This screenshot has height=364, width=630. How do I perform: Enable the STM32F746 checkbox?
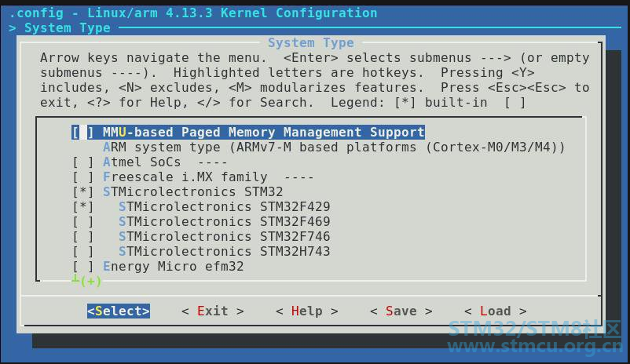[x=82, y=236]
